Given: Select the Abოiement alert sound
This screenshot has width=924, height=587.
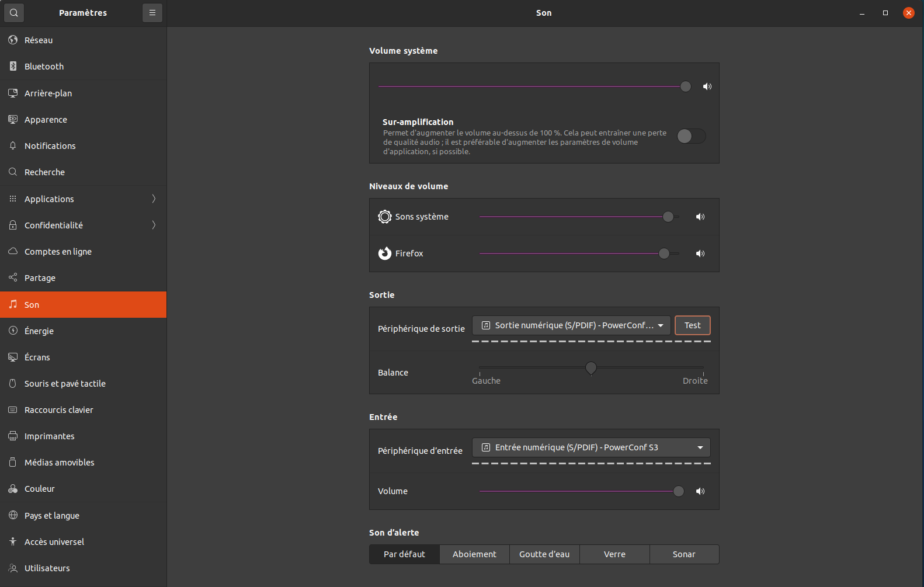Looking at the screenshot, I should click(x=474, y=554).
